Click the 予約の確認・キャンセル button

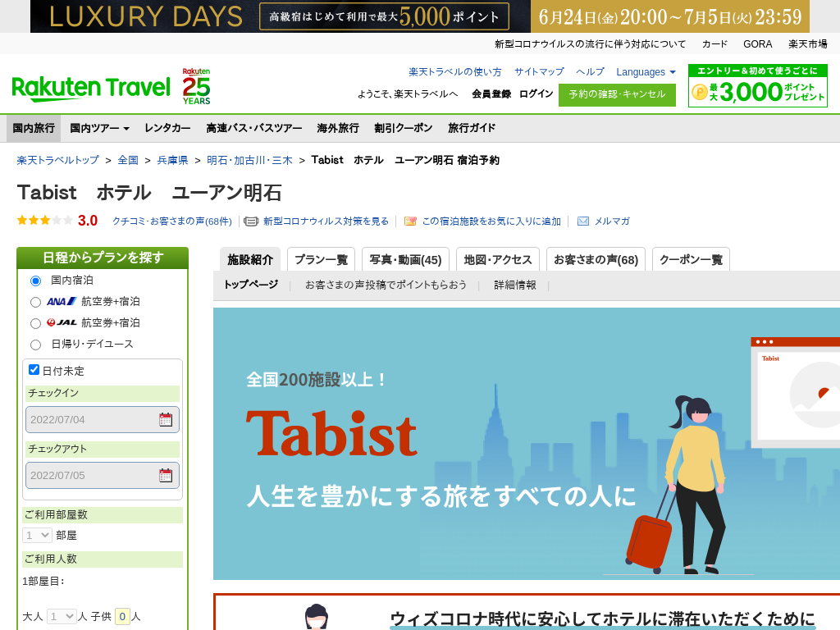(617, 95)
